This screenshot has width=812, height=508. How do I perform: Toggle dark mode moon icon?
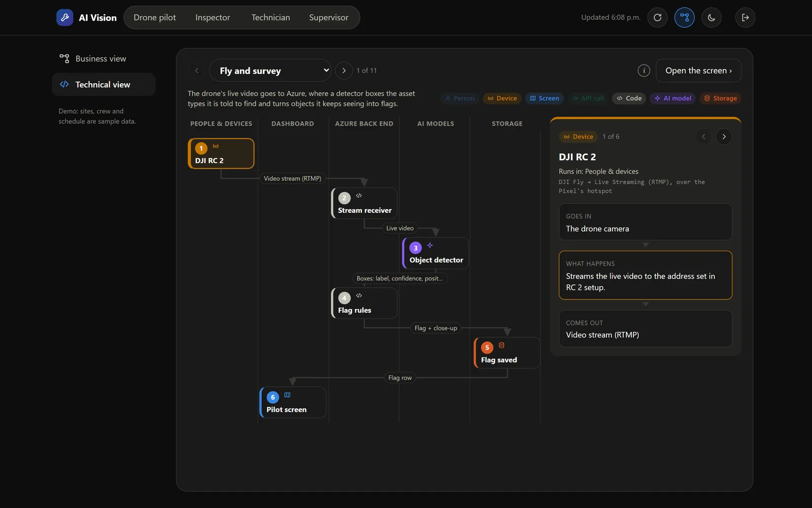point(712,17)
